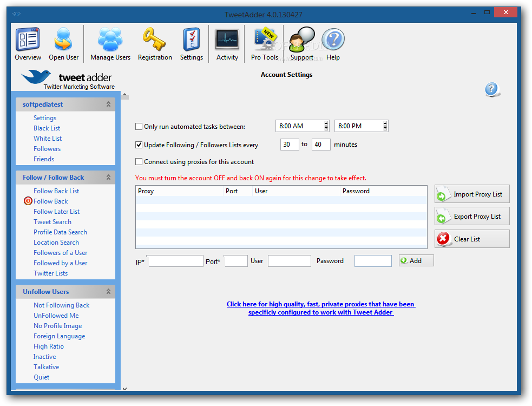
Task: Click the 40 minutes maximum field
Action: (321, 145)
